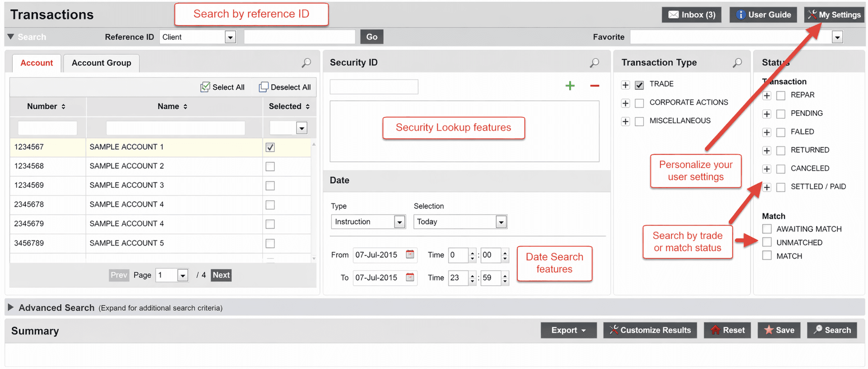
Task: Switch to the Account Group tab
Action: coord(102,63)
